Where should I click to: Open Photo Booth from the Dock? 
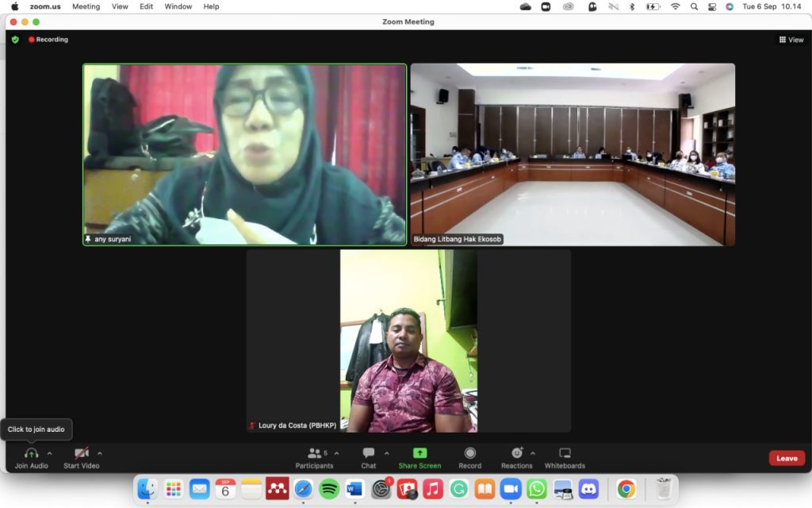pyautogui.click(x=407, y=489)
